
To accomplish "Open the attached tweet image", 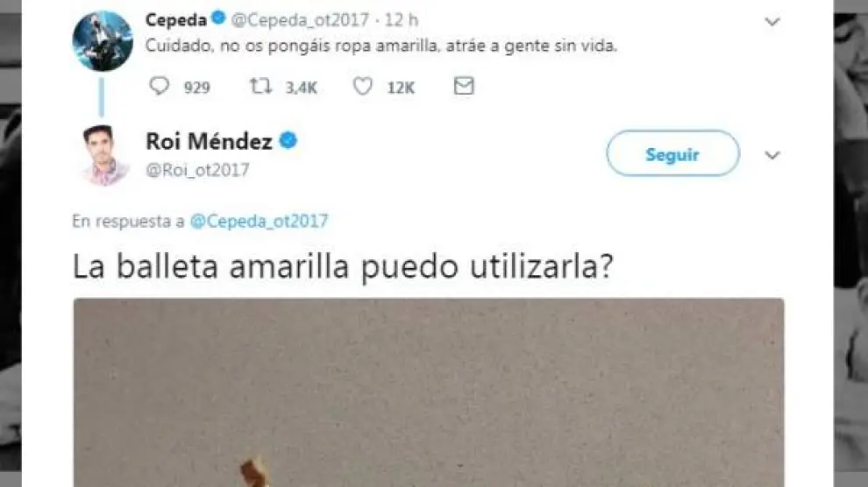I will click(x=429, y=392).
